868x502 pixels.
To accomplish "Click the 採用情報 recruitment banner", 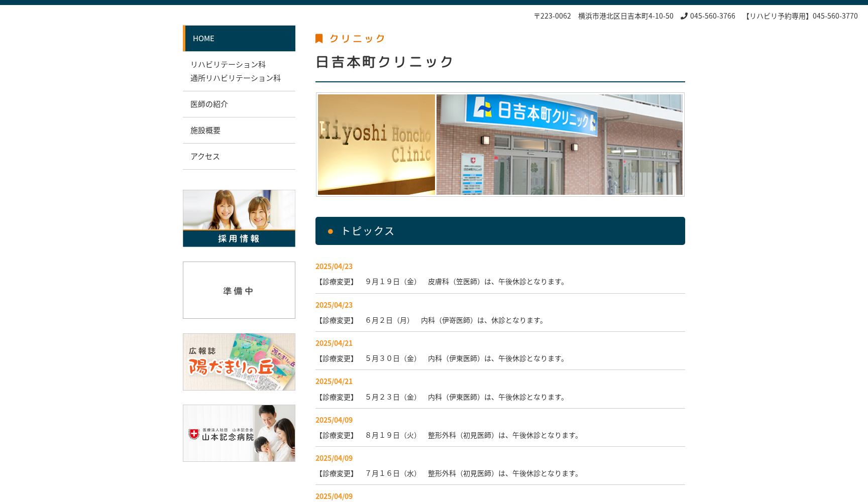I will point(239,218).
